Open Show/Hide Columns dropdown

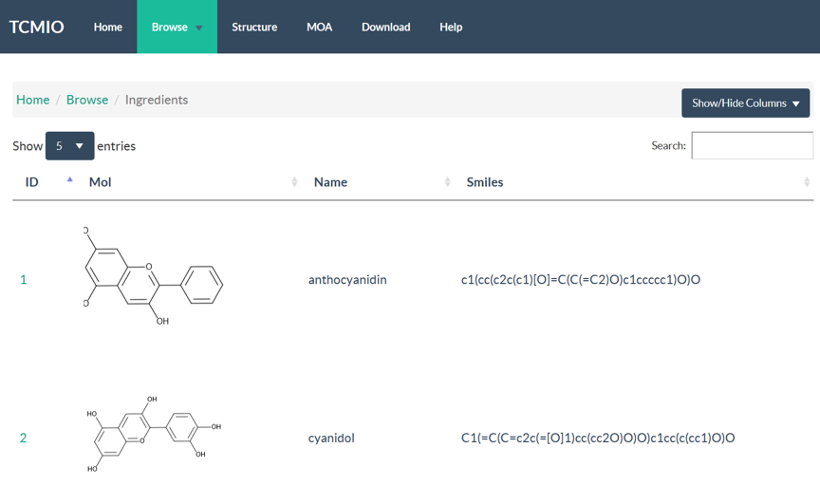[745, 103]
